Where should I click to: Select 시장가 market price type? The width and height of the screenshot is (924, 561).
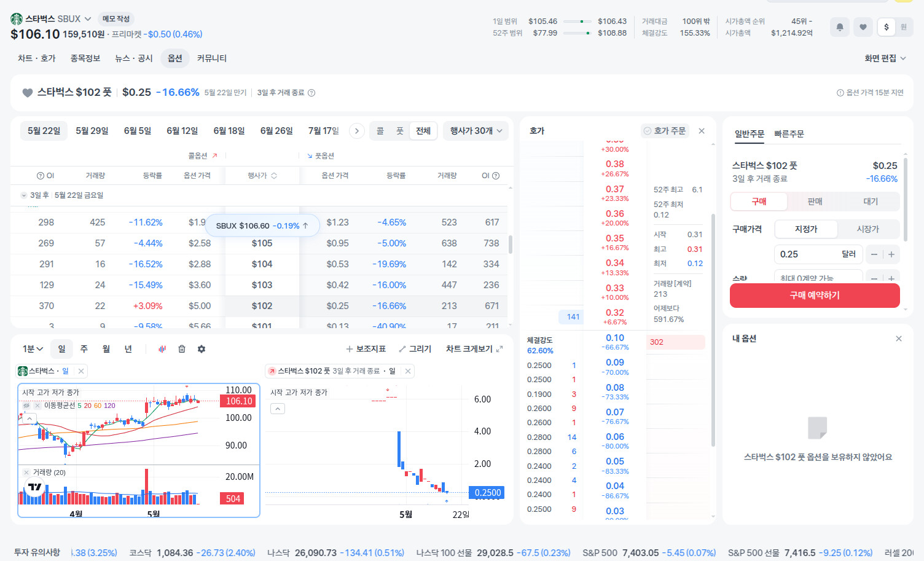pyautogui.click(x=868, y=229)
